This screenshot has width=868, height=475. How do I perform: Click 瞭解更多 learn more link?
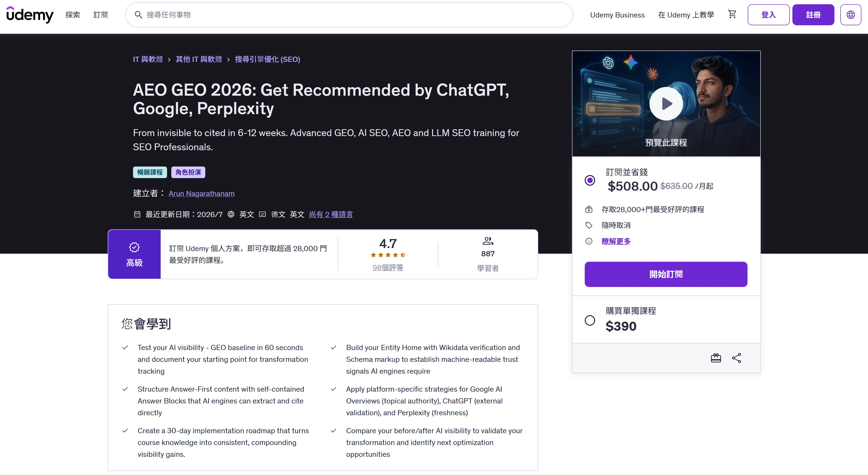[616, 241]
